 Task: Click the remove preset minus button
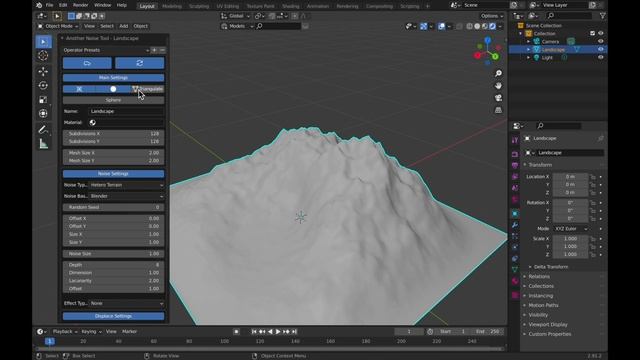click(x=162, y=50)
